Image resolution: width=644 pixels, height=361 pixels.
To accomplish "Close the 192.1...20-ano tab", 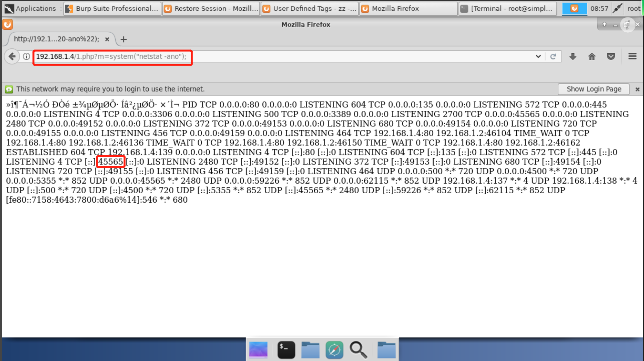I will [x=107, y=39].
